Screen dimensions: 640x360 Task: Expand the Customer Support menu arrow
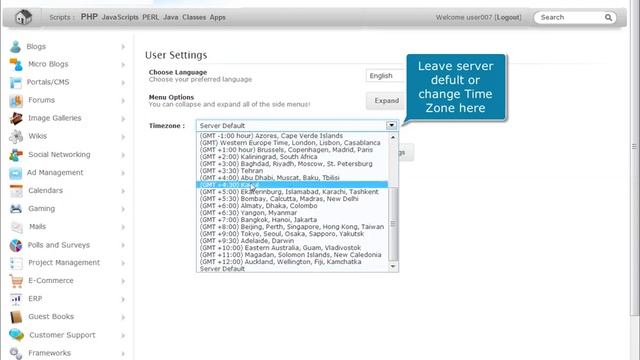(x=123, y=335)
